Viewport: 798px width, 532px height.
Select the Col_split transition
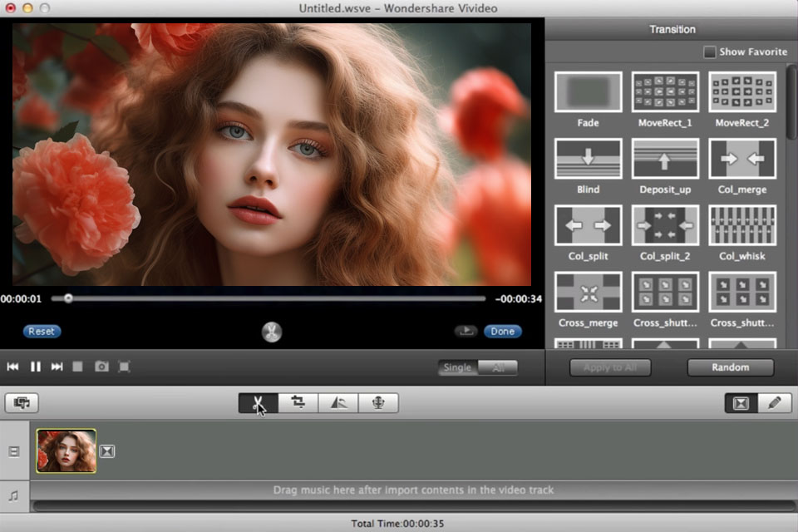click(x=588, y=225)
